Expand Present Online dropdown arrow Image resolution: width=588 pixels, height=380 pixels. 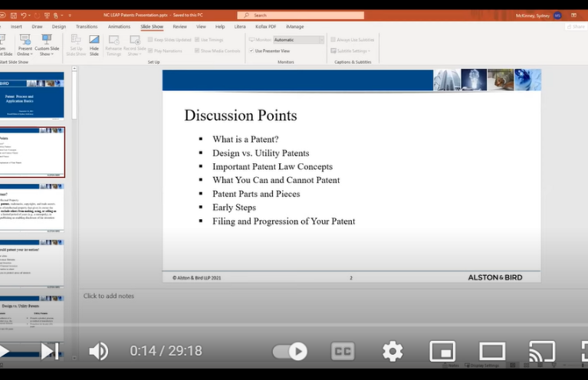click(x=31, y=54)
